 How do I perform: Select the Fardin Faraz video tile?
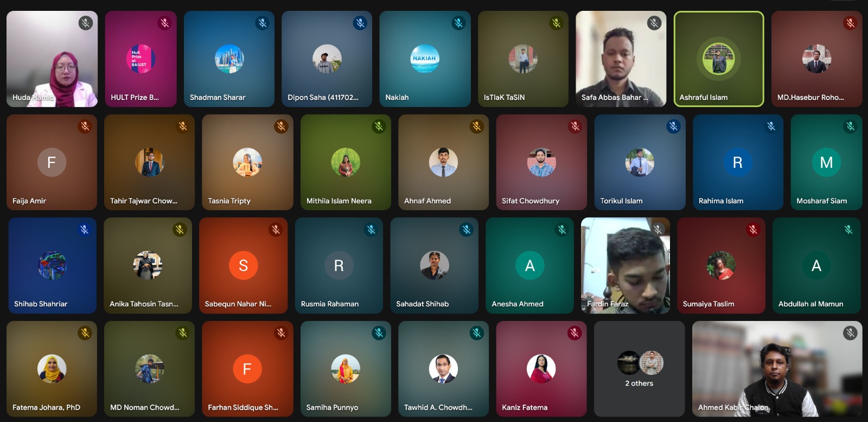[x=625, y=266]
